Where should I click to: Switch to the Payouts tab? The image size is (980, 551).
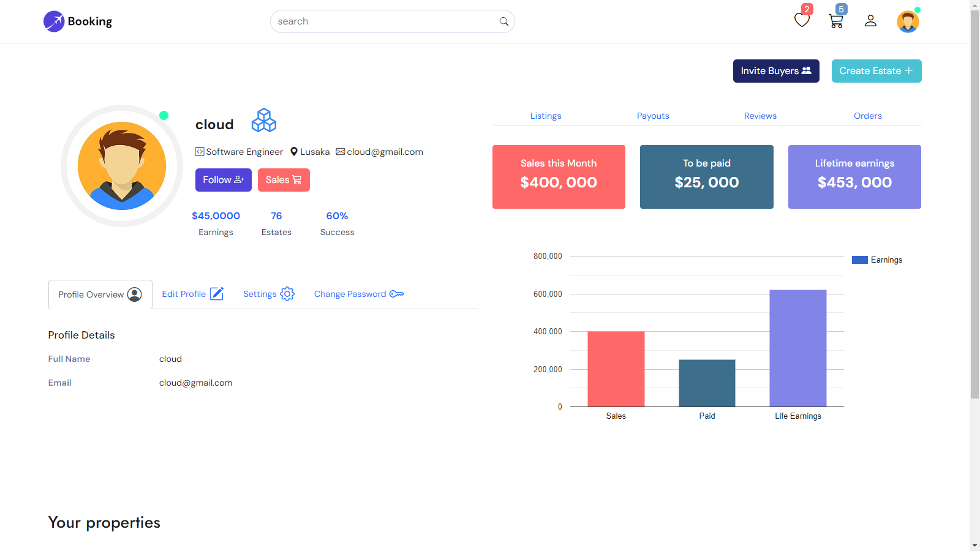[652, 116]
